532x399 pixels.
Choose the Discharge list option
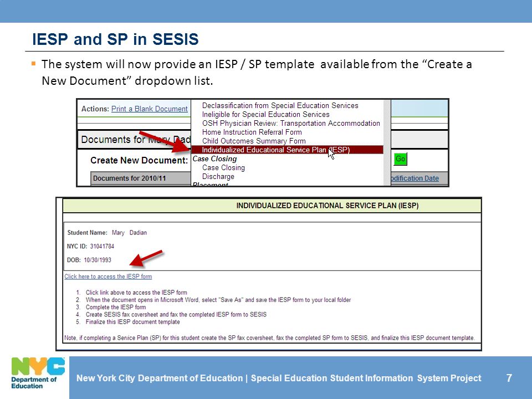[218, 176]
